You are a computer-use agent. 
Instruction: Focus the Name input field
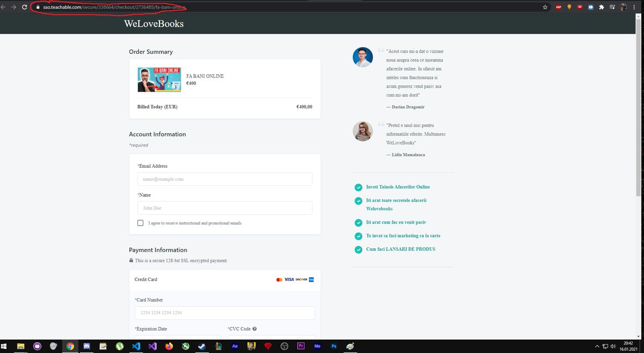pos(225,208)
